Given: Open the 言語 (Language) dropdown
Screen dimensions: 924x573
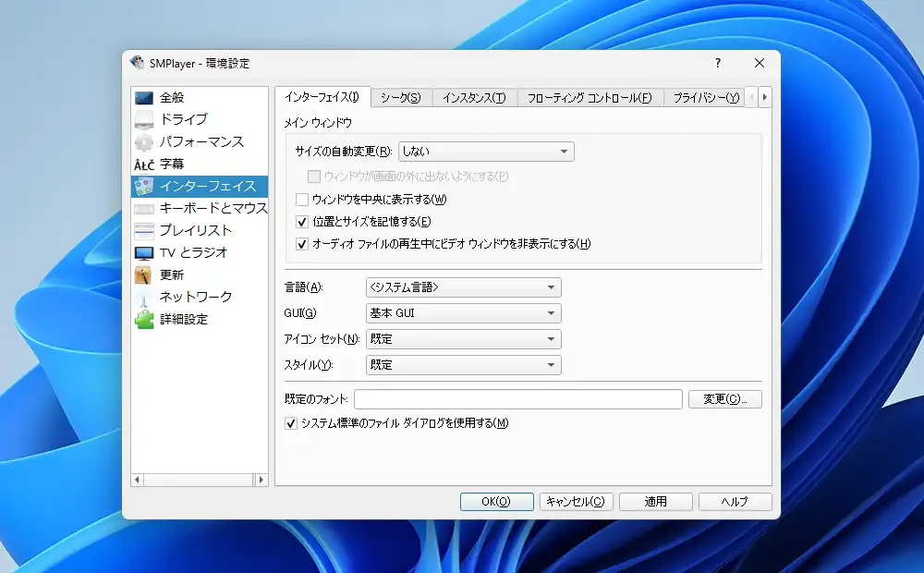Looking at the screenshot, I should (x=462, y=286).
